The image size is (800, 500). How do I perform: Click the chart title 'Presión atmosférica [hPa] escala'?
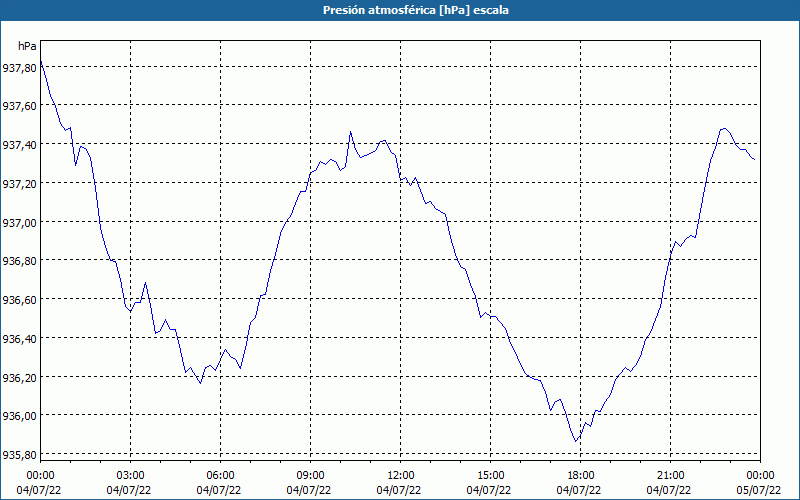point(415,10)
